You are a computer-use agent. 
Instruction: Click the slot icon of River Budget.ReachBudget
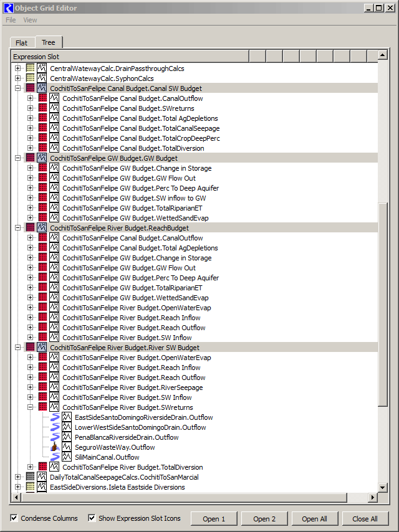coord(41,227)
